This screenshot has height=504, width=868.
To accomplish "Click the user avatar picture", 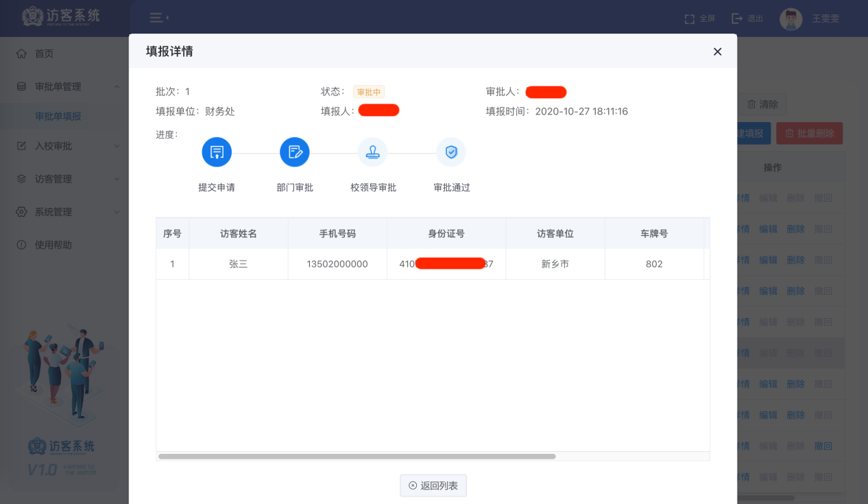I will (x=791, y=19).
